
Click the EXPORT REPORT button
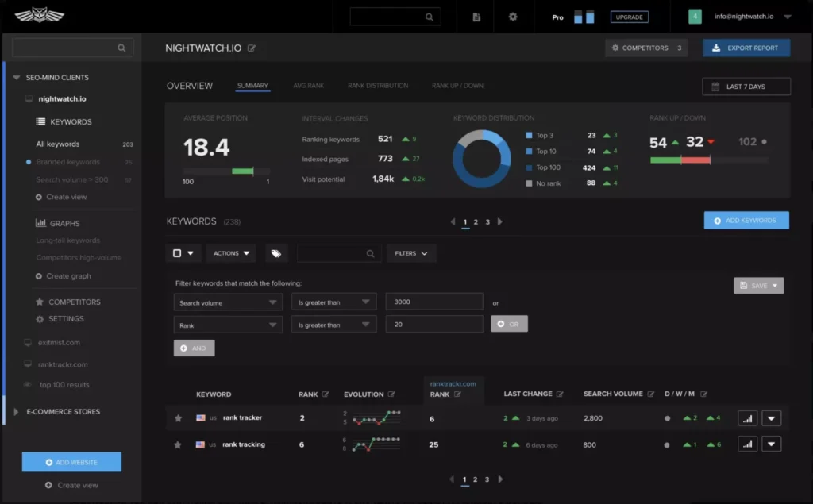pyautogui.click(x=746, y=48)
